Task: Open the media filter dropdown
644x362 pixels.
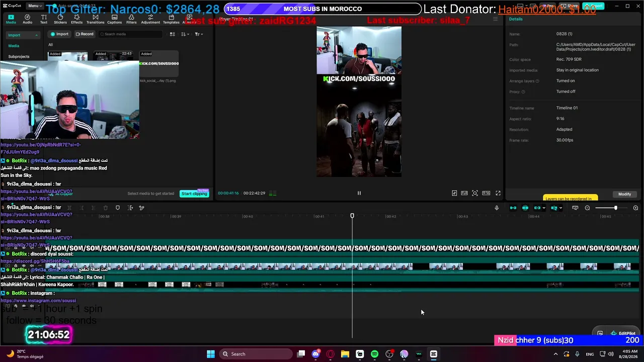Action: click(198, 34)
